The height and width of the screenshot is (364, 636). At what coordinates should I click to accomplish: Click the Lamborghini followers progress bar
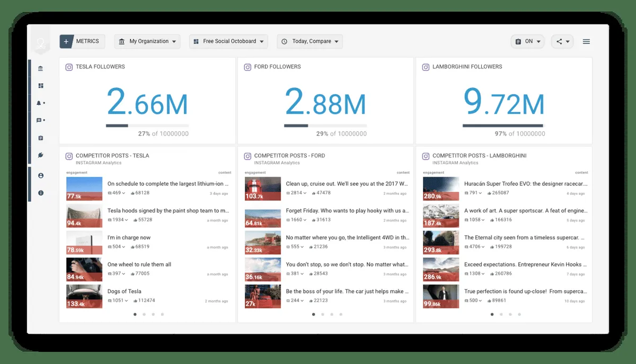[504, 126]
